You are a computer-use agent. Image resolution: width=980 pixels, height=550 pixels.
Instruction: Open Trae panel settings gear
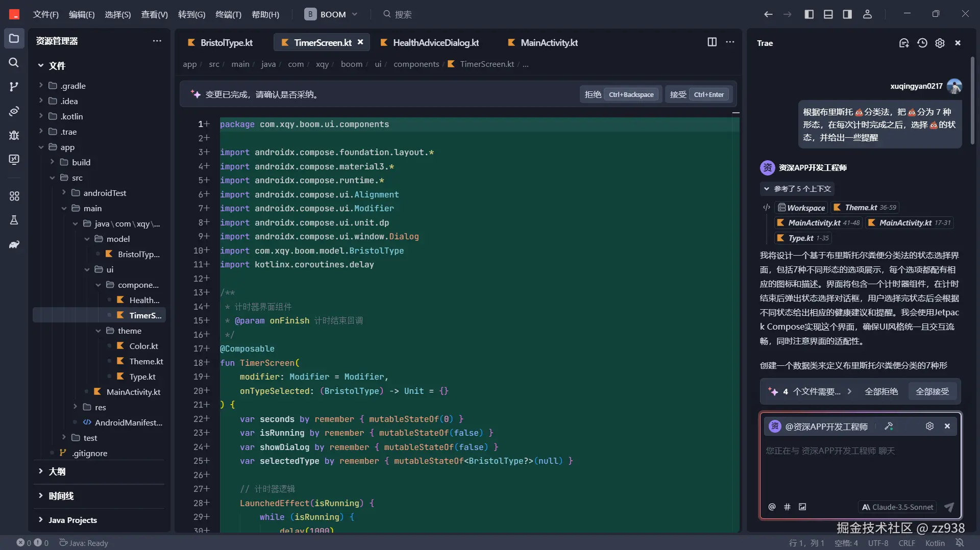[940, 43]
